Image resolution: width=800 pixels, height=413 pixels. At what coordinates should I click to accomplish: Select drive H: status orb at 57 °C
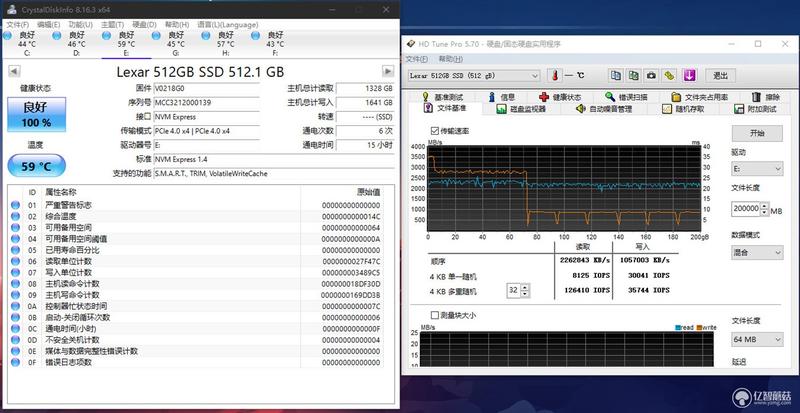206,35
